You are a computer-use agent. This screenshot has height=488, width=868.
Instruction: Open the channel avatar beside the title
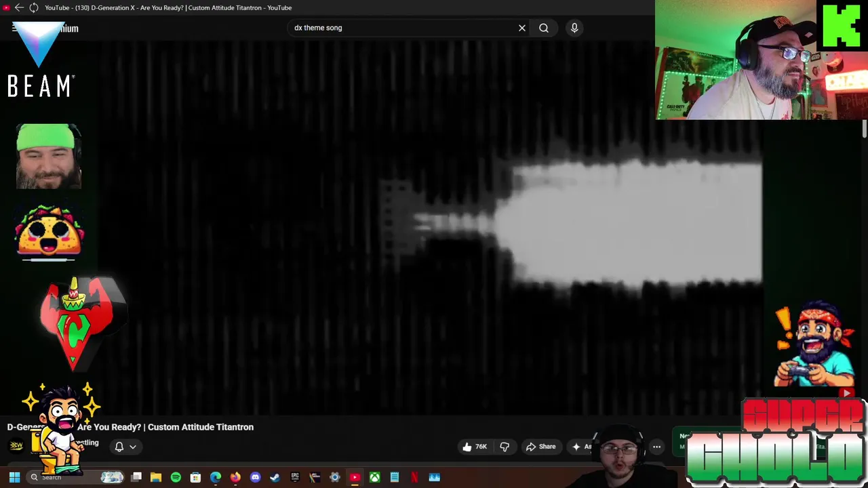click(16, 445)
